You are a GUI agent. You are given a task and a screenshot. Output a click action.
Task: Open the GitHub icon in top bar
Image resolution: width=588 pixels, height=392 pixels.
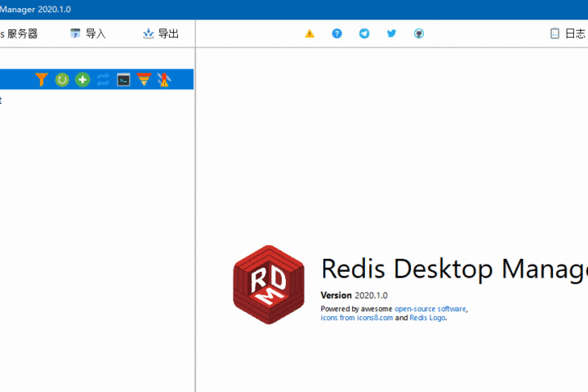(x=419, y=33)
